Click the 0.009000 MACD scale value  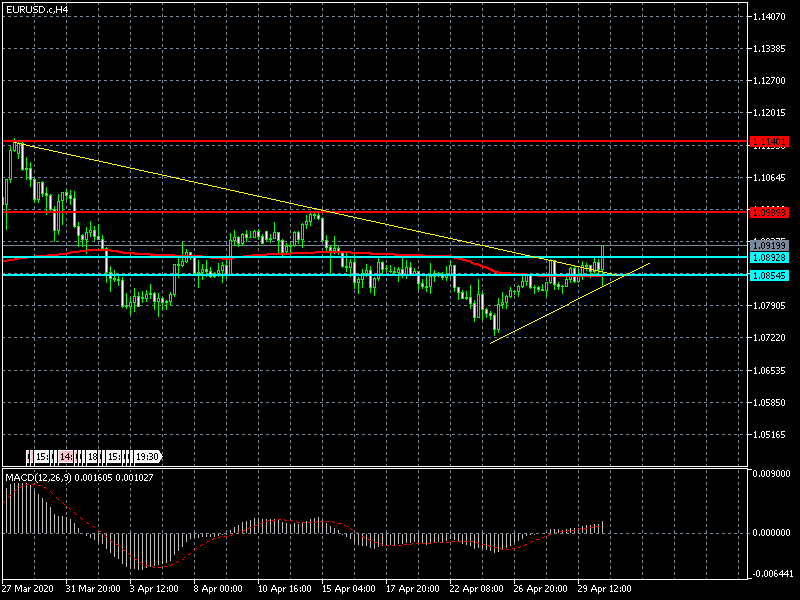coord(771,474)
